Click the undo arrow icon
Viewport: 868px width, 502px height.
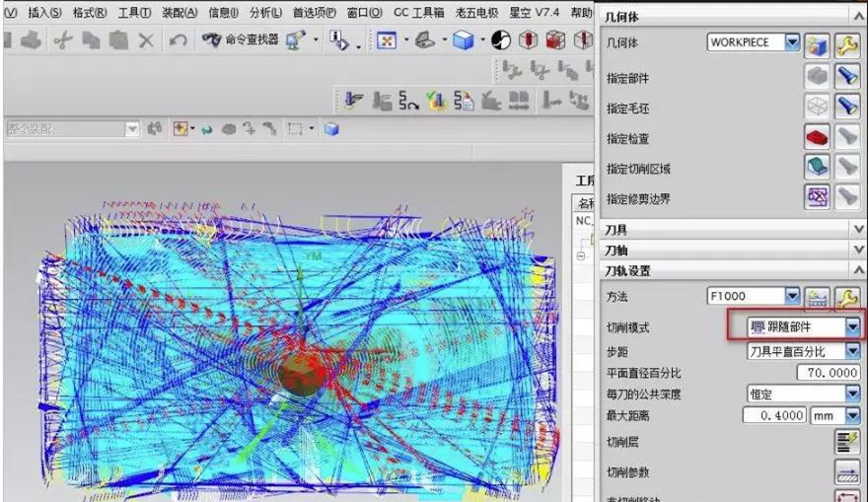coord(178,40)
